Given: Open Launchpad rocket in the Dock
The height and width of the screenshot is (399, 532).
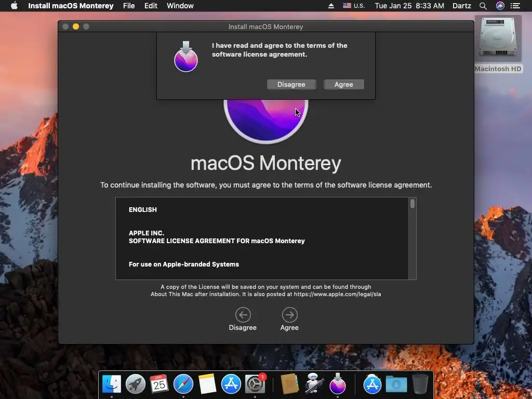Looking at the screenshot, I should pyautogui.click(x=136, y=384).
